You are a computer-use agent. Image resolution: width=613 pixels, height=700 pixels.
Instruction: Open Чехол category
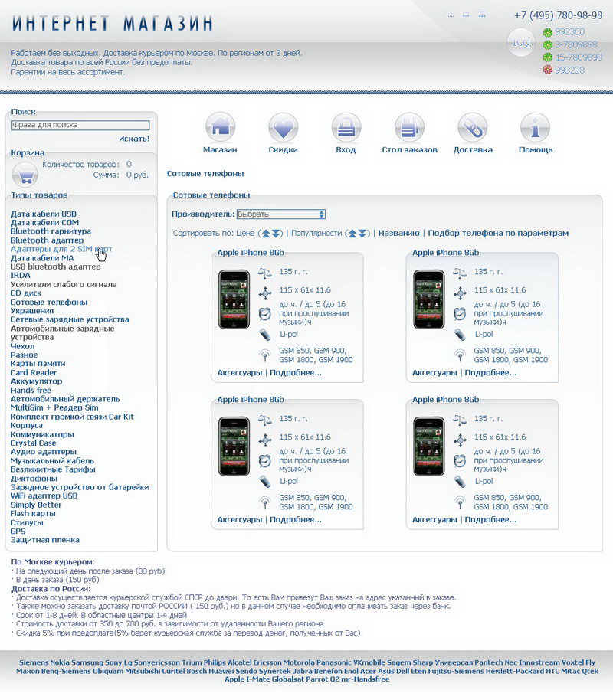[x=22, y=346]
